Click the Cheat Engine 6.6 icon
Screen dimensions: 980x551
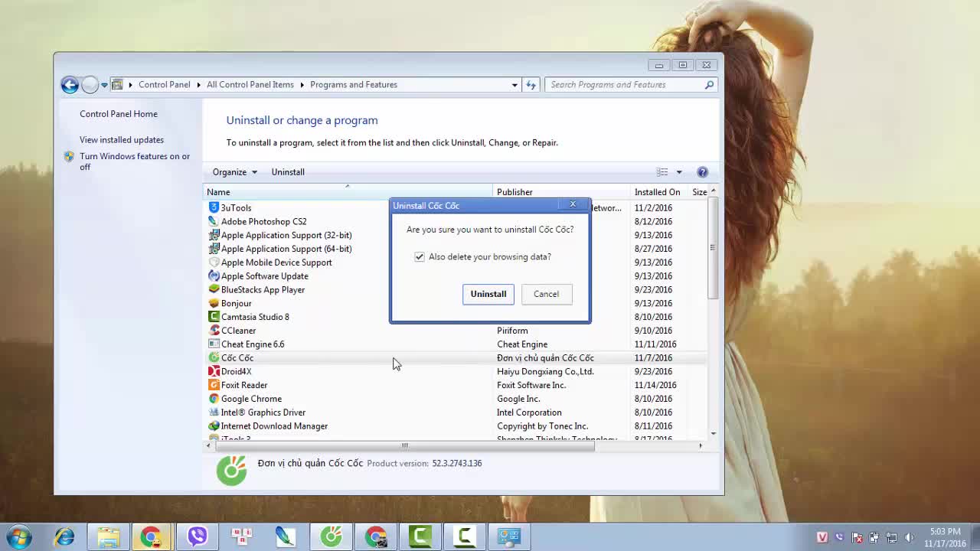(214, 344)
